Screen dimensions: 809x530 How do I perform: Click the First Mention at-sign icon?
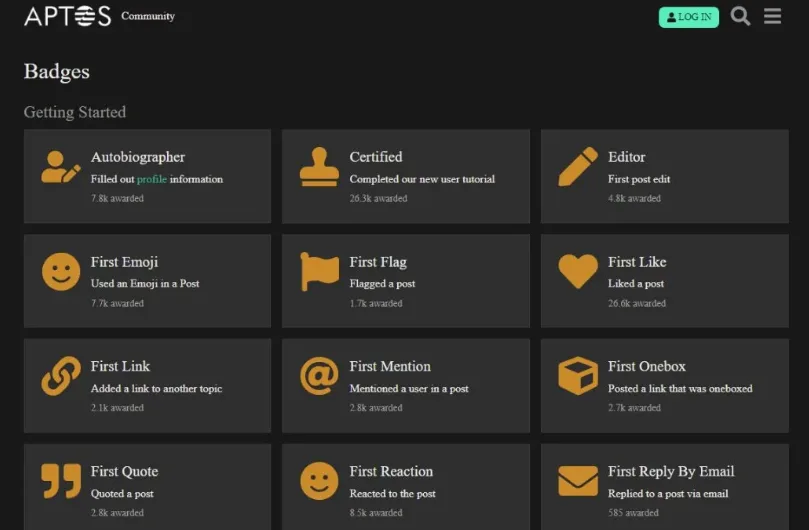click(319, 376)
